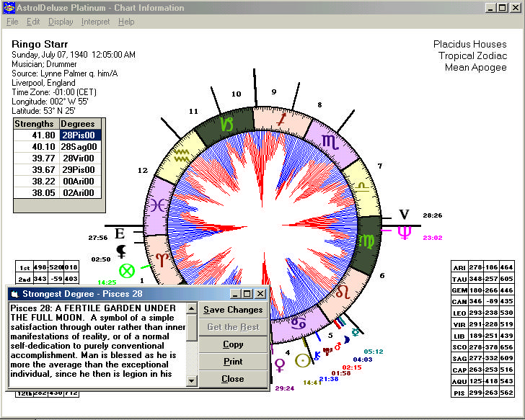Minimize the Strongest Degree dialog

pyautogui.click(x=235, y=294)
